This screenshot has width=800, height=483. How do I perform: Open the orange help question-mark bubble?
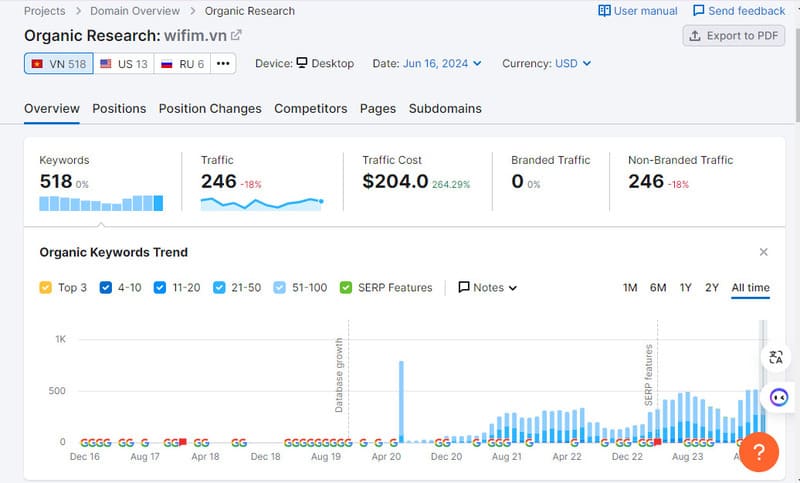tap(759, 451)
